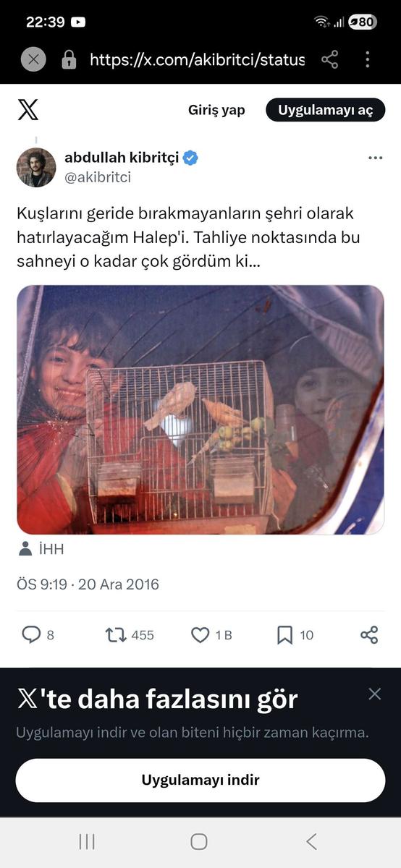This screenshot has width=401, height=868.
Task: Share the page via browser share icon
Action: click(329, 59)
